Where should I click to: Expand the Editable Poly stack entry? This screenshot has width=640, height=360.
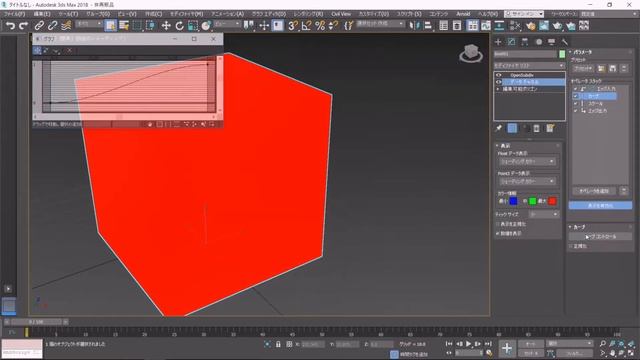point(498,89)
